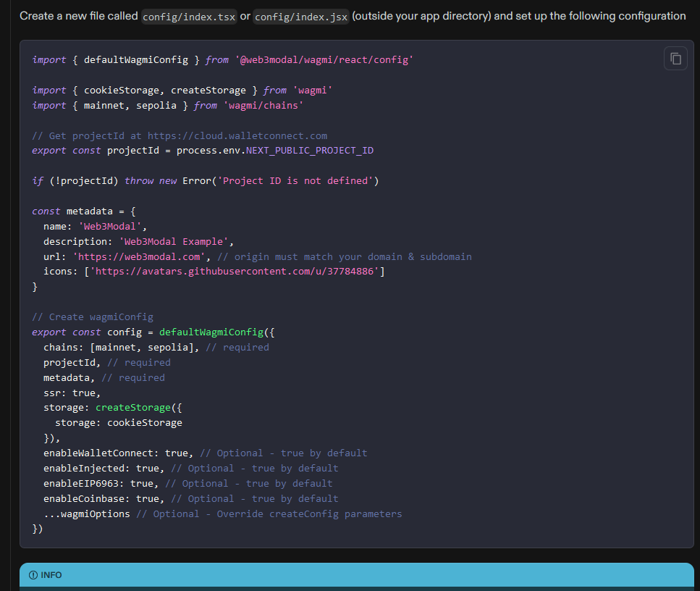The height and width of the screenshot is (591, 700).
Task: Click the 'storage: cookieStorage' line
Action: pyautogui.click(x=119, y=423)
